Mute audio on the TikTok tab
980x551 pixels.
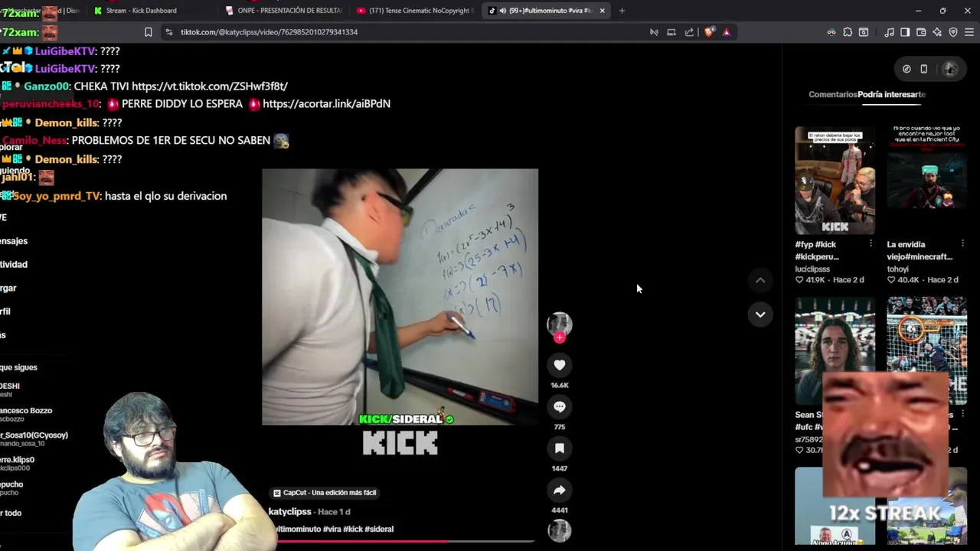[502, 11]
